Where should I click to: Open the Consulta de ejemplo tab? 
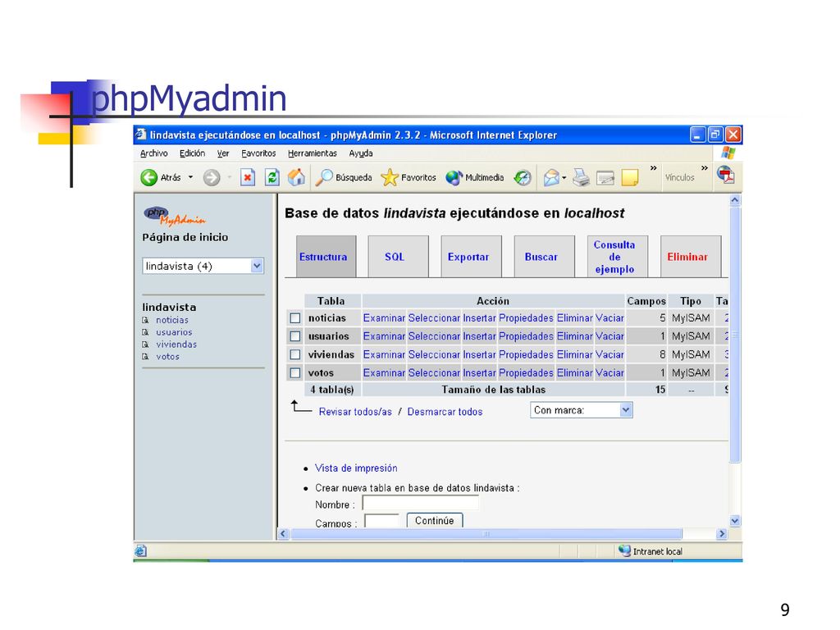tap(617, 257)
